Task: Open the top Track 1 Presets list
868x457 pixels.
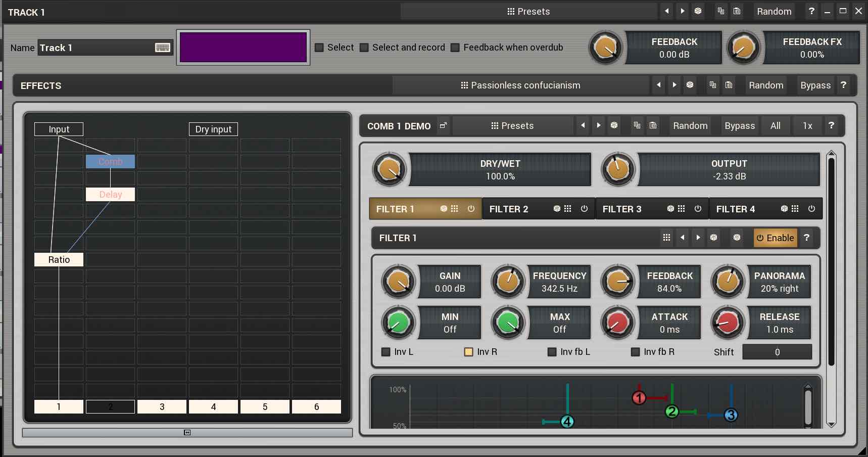Action: (528, 12)
